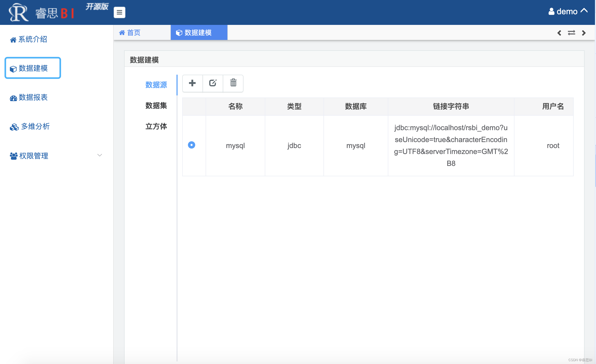Click the tab switcher swap-arrows icon
The height and width of the screenshot is (364, 596).
571,33
